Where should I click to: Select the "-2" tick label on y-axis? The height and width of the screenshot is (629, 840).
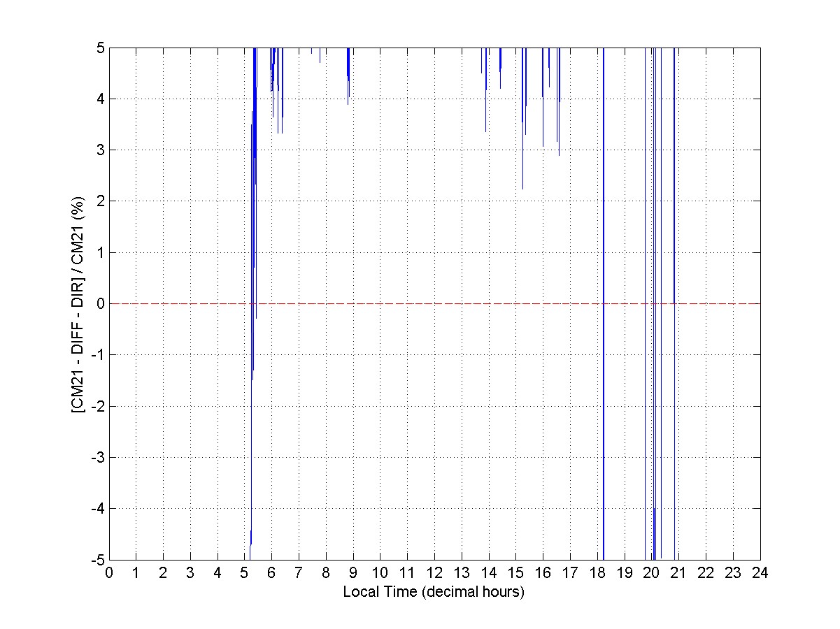(x=97, y=406)
